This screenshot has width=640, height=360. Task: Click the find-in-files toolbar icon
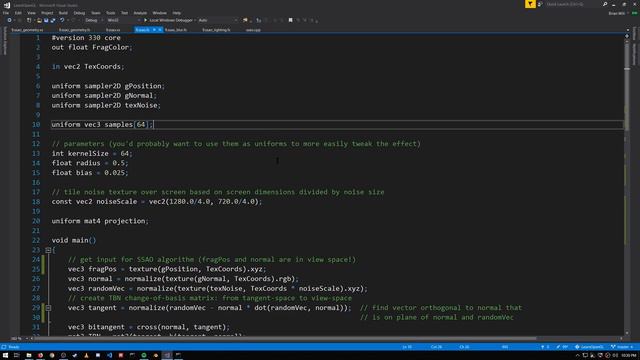[x=245, y=20]
